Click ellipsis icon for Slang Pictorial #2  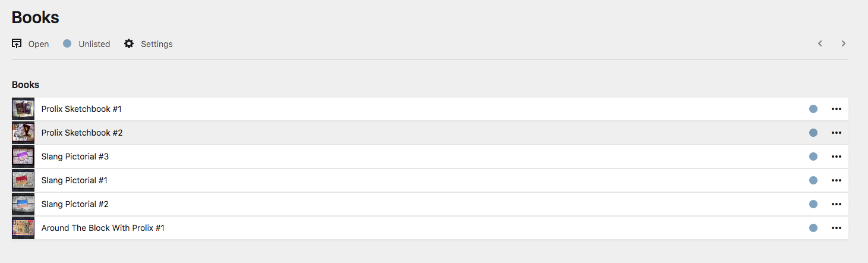click(837, 204)
